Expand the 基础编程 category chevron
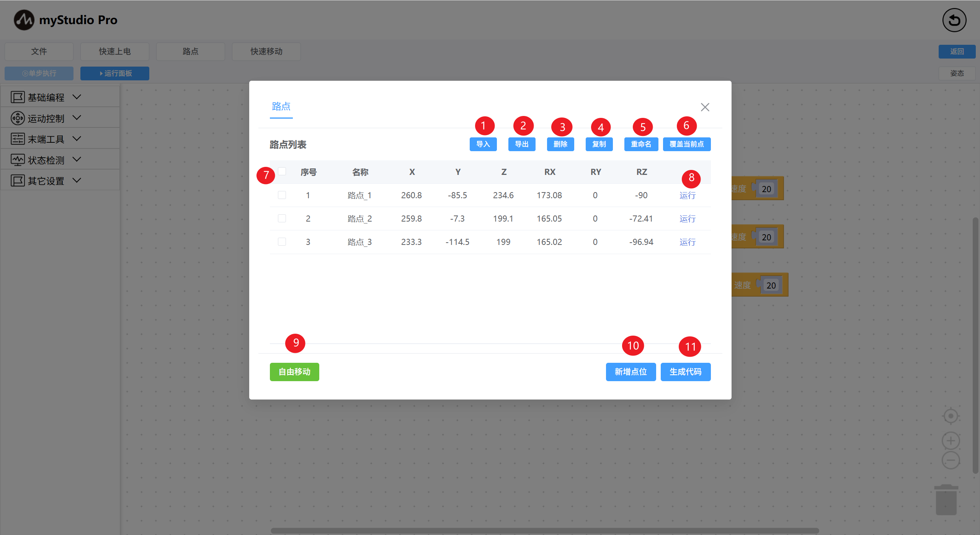 [x=77, y=97]
